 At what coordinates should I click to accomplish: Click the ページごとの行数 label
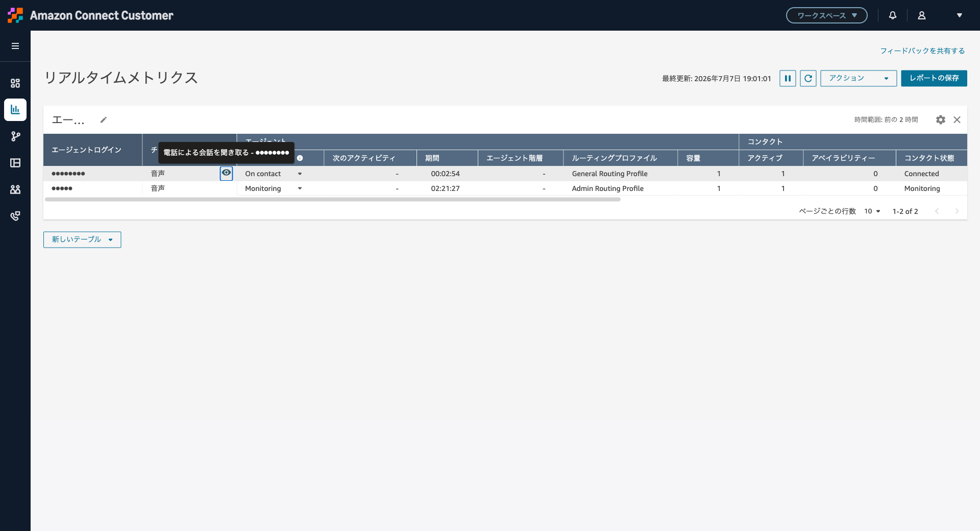(x=827, y=211)
